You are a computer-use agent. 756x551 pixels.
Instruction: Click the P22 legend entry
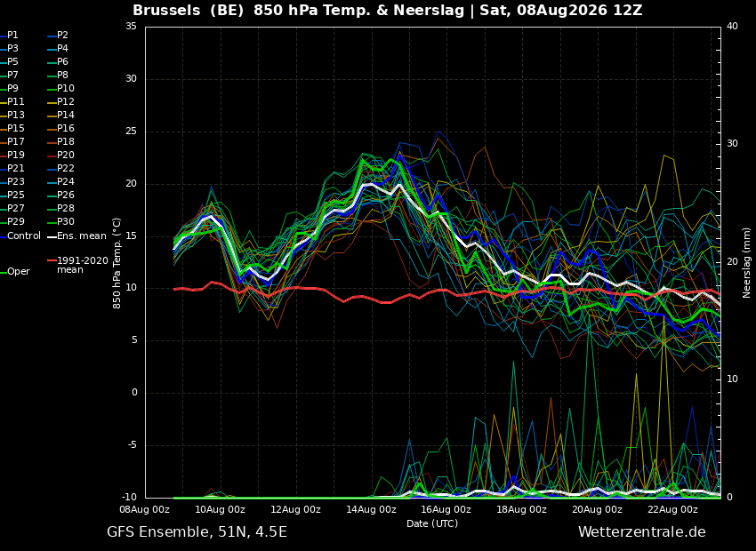point(60,169)
